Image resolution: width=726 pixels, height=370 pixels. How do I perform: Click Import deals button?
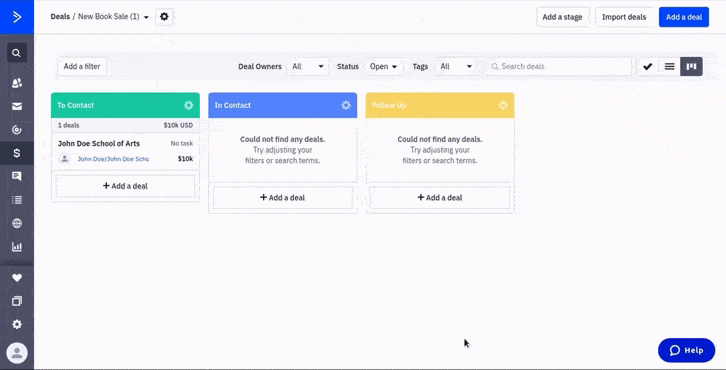click(624, 17)
